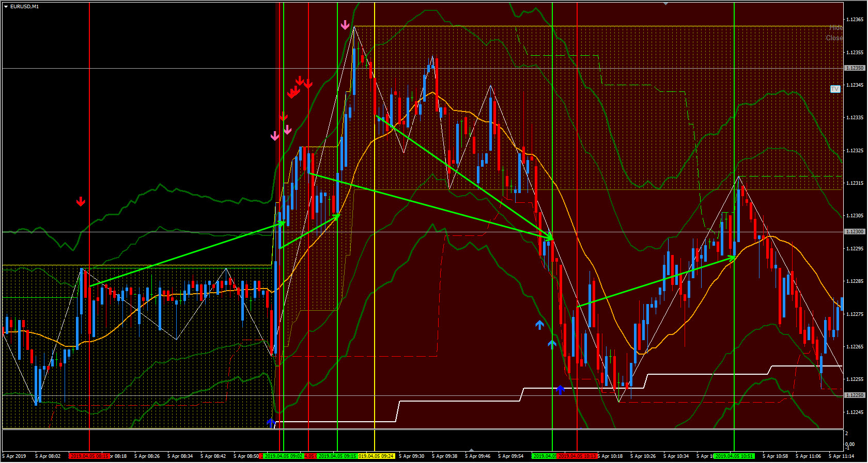Click the chart shift triangle at the top edge
Viewport: 868px width, 463px height.
point(665,4)
